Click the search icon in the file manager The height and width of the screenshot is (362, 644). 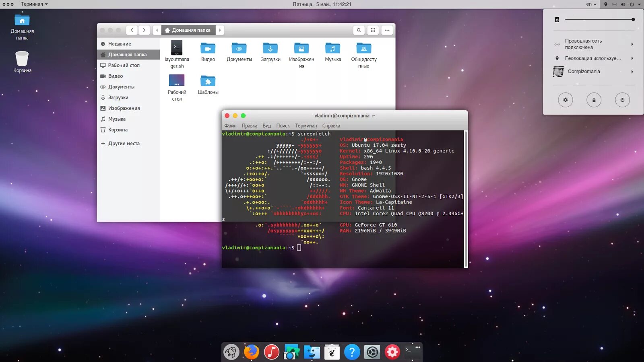[x=359, y=30]
